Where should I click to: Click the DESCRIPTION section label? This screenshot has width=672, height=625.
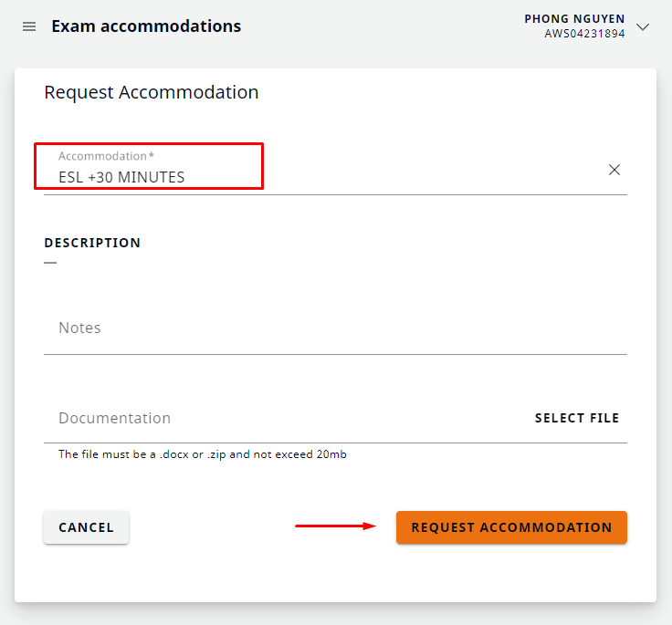(92, 244)
